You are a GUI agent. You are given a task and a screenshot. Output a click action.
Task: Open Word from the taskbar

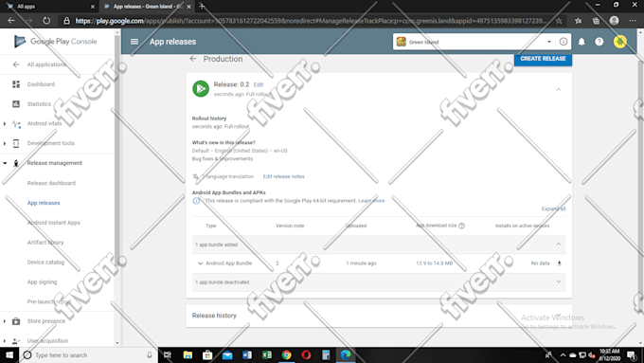(247, 354)
